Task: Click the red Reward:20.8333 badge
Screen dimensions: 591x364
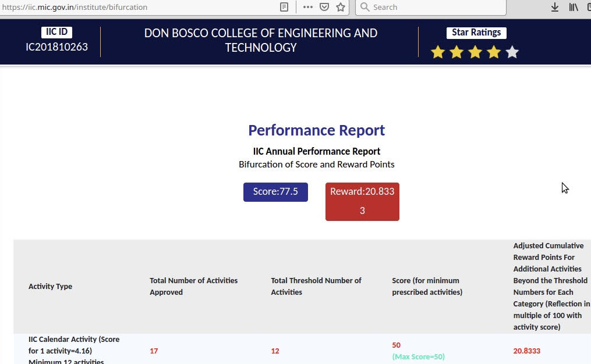Action: tap(362, 201)
